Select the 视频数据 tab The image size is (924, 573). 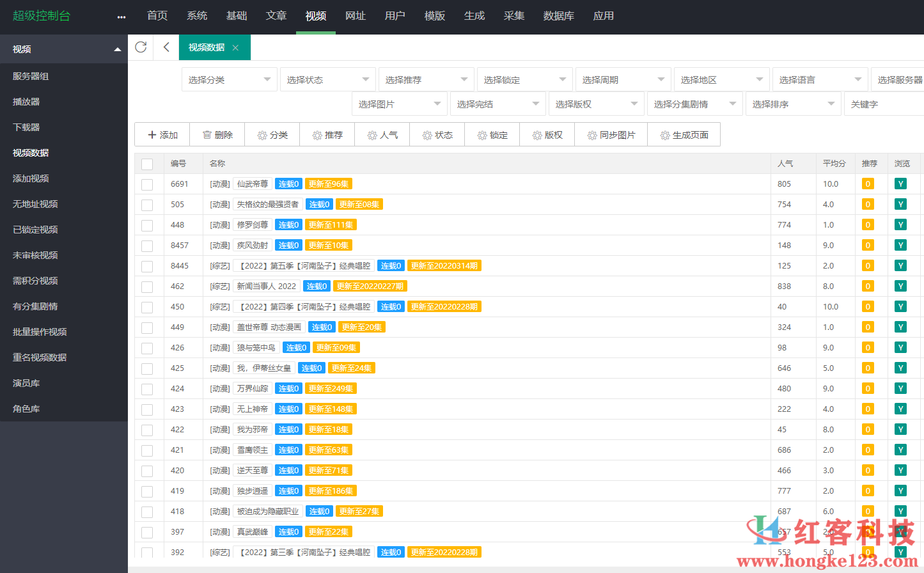210,47
